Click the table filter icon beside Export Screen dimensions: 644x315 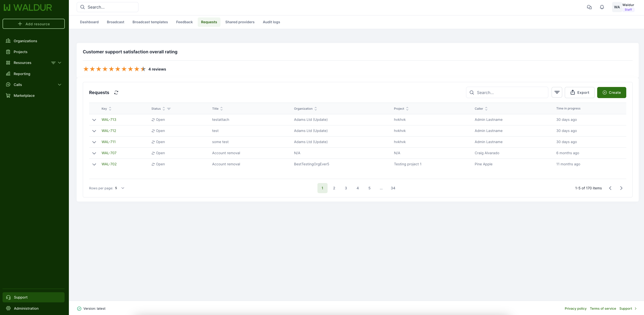point(557,93)
